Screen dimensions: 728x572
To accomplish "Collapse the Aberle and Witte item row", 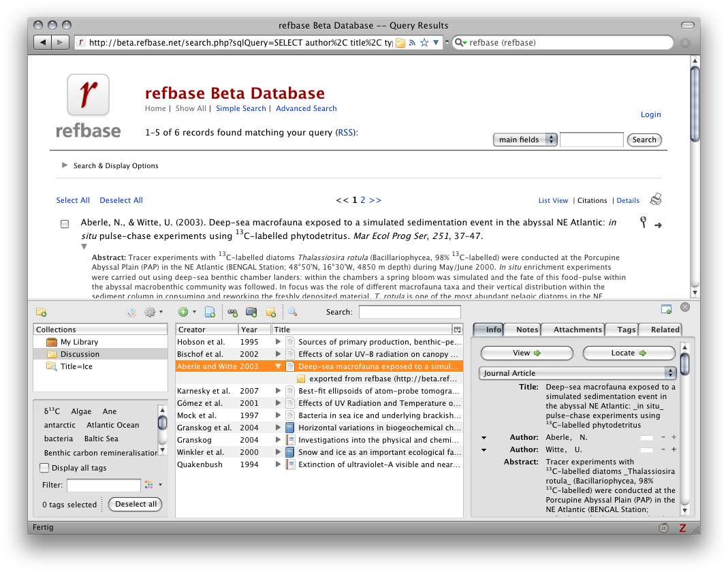I will point(278,366).
